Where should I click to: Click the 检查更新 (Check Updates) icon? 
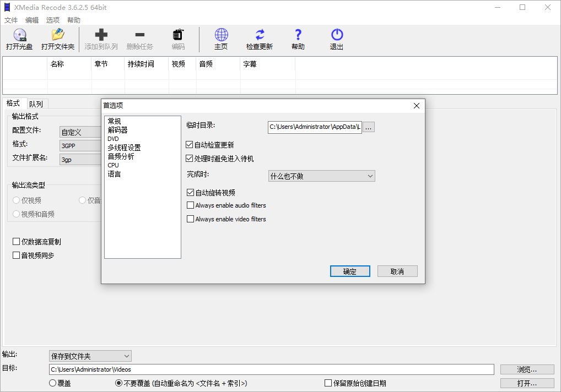[x=259, y=39]
